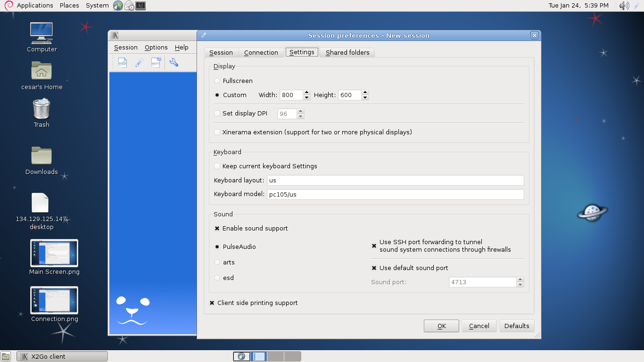
Task: Launch the terminal from top panel
Action: [140, 6]
